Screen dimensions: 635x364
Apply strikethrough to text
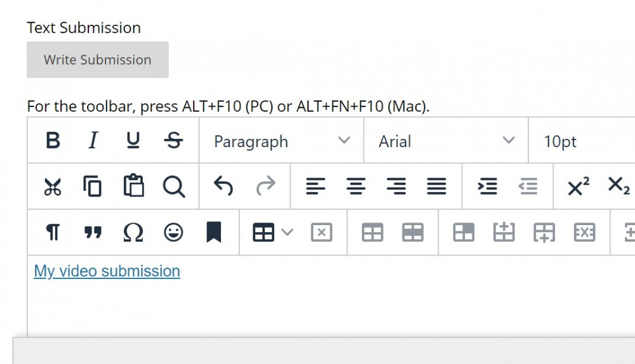point(173,141)
